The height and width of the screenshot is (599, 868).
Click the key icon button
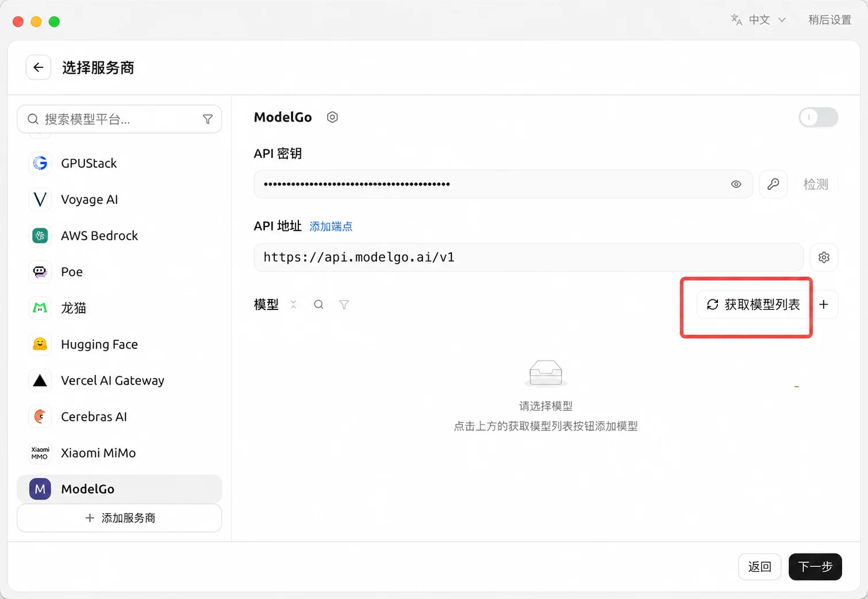click(773, 185)
